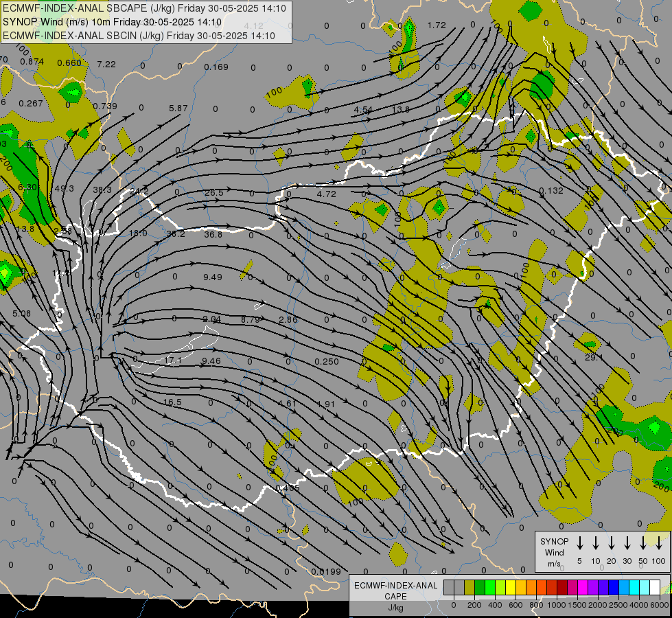This screenshot has height=618, width=672.
Task: Click the 'SYNOP Wind m/s' legend label
Action: point(554,552)
